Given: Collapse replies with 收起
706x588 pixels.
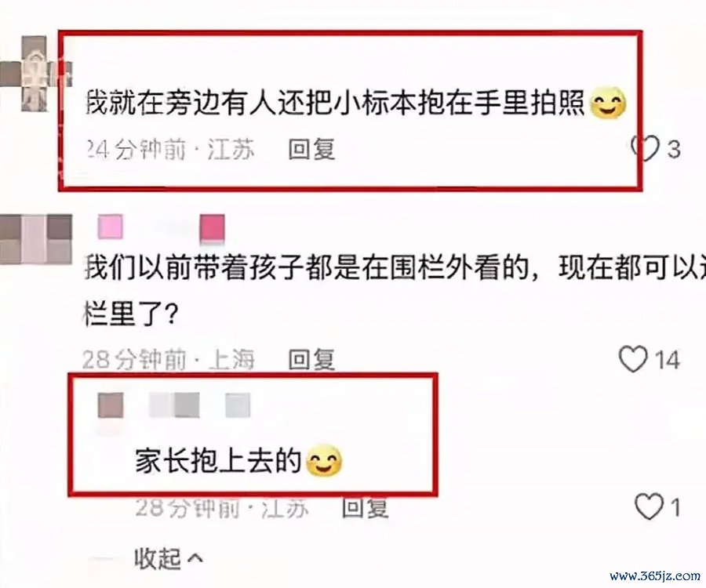Looking at the screenshot, I should 158,558.
